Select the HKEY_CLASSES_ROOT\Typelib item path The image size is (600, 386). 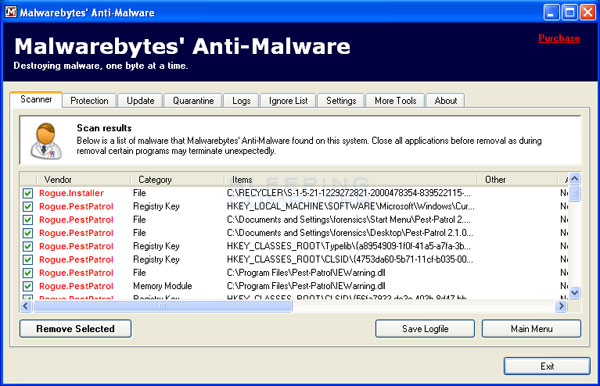click(349, 246)
